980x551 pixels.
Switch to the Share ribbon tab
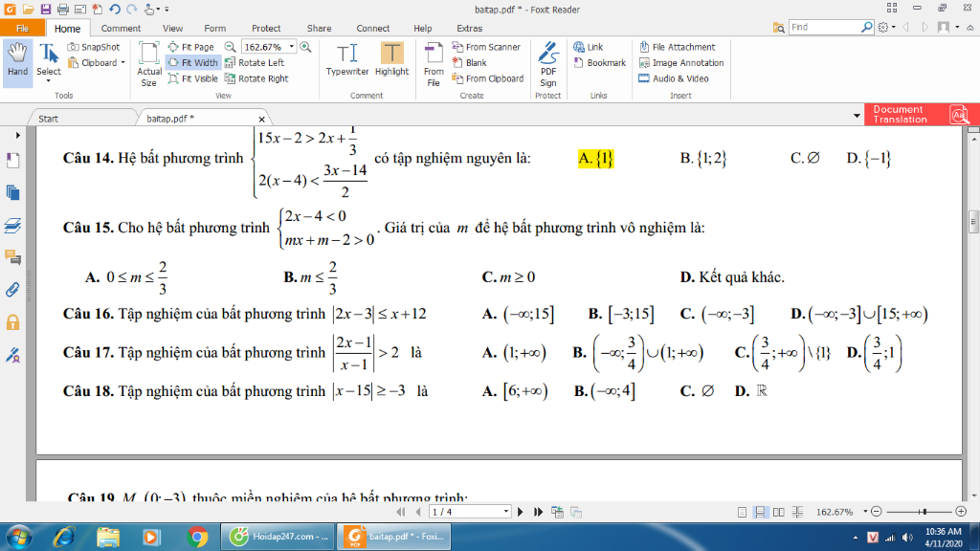tap(319, 28)
